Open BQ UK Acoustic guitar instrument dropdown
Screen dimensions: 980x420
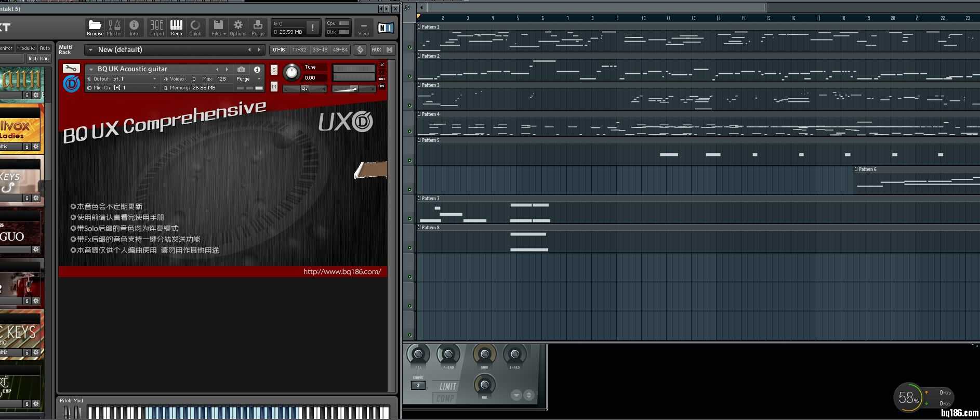[91, 69]
